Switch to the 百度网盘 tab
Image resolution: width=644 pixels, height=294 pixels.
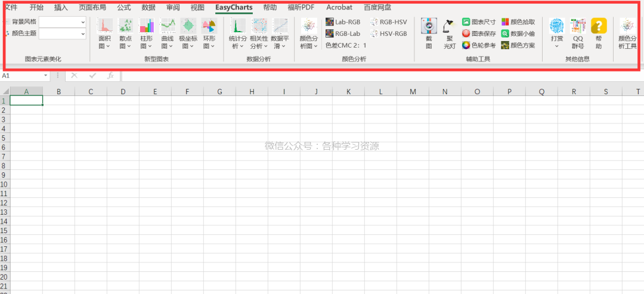(x=377, y=7)
